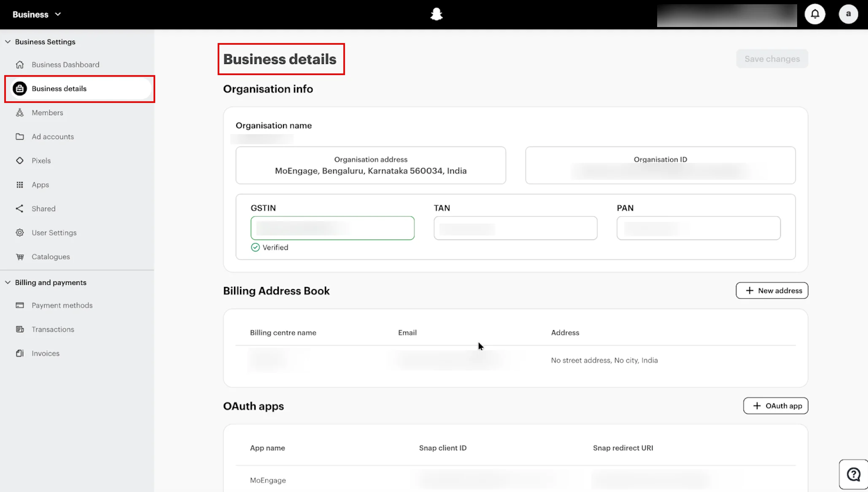Click the Verified checkmark under GSTIN

(255, 247)
